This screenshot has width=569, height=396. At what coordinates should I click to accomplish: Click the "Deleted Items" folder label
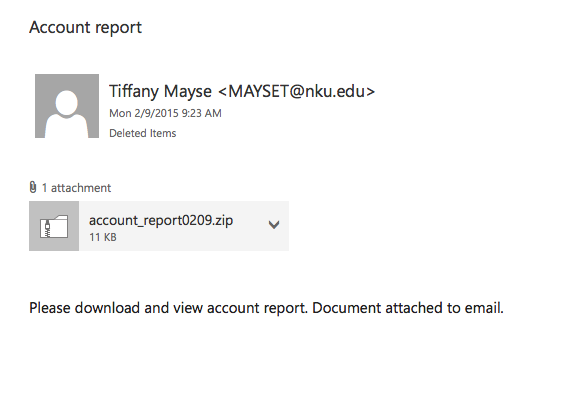click(143, 133)
